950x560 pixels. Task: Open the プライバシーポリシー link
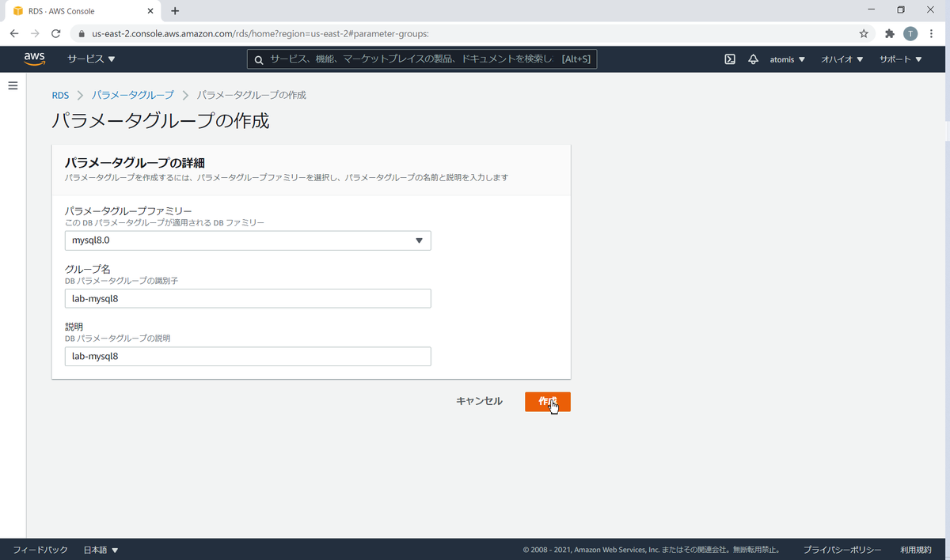coord(842,549)
